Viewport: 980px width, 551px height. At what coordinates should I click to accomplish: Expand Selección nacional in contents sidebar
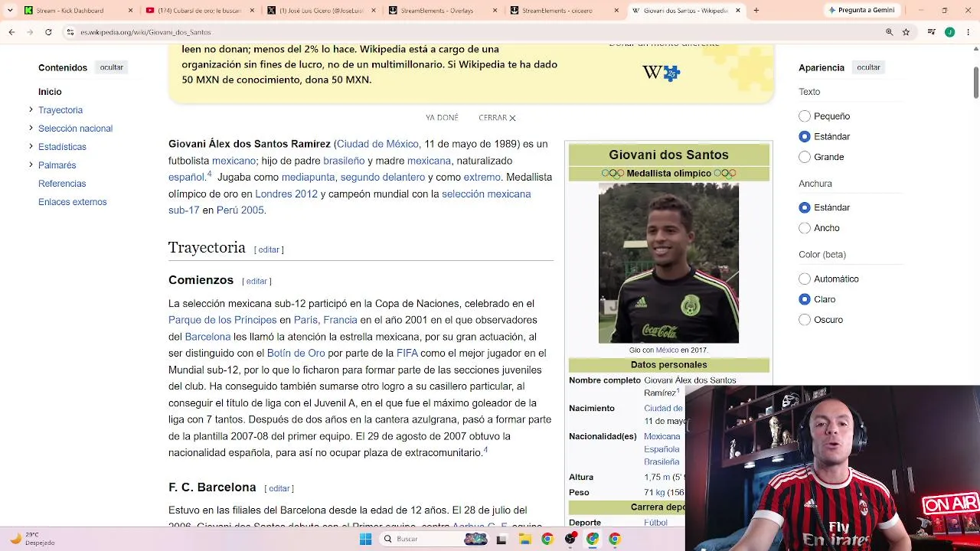pyautogui.click(x=31, y=128)
